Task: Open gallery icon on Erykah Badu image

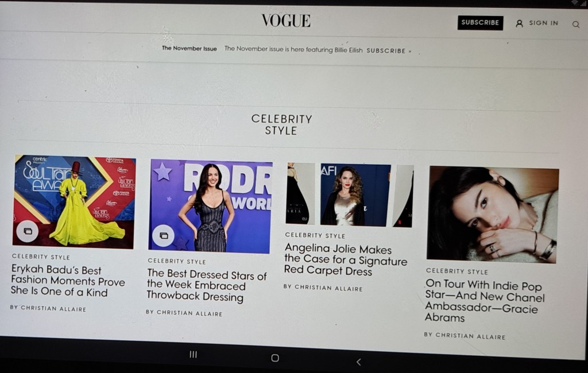Action: point(28,231)
